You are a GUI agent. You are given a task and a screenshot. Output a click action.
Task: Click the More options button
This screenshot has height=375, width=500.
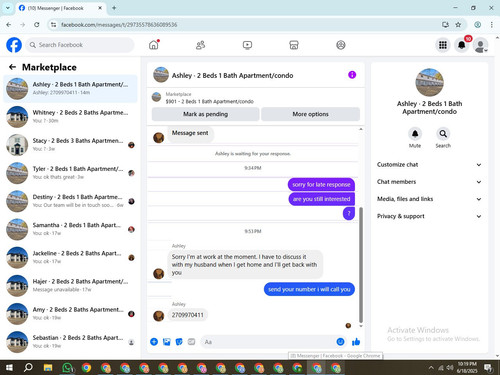[x=310, y=114]
